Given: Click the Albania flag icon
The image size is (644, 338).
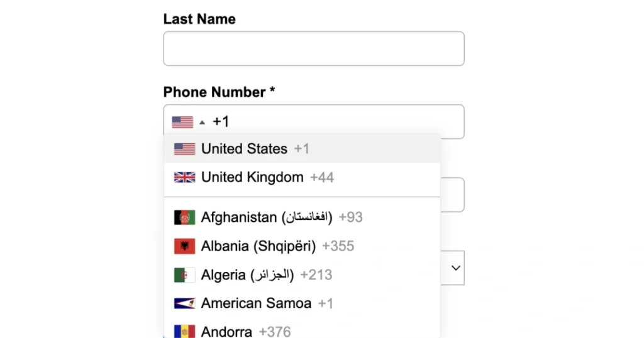Looking at the screenshot, I should pos(184,246).
